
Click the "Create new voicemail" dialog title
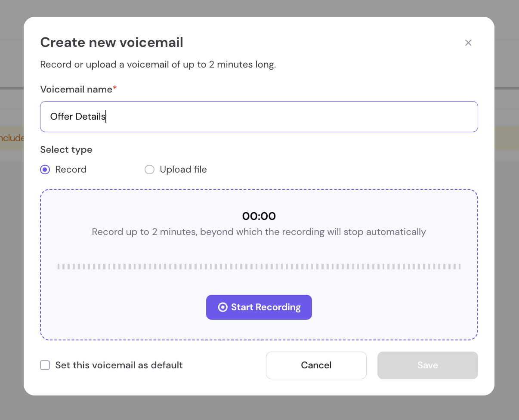point(112,42)
